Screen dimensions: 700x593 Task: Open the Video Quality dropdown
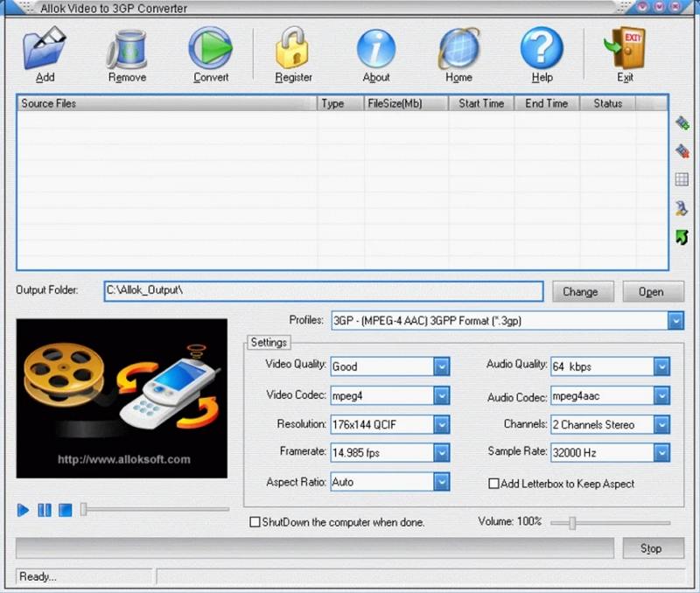click(442, 366)
